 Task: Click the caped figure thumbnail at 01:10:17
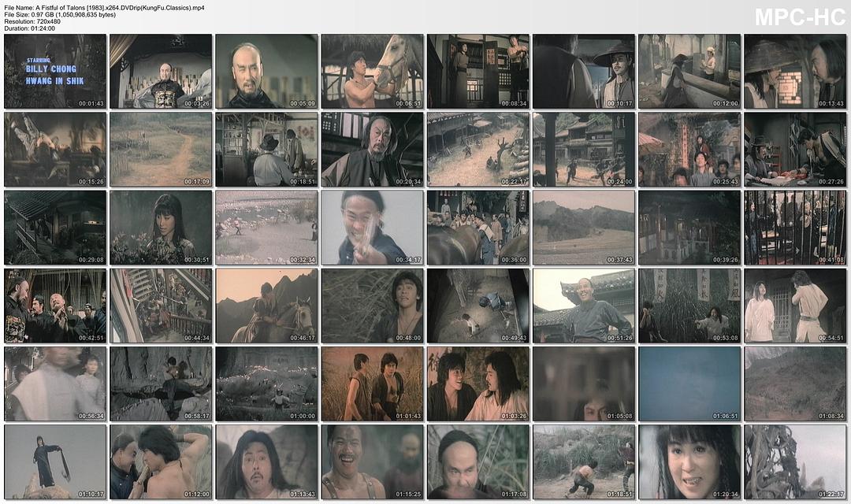tap(55, 461)
